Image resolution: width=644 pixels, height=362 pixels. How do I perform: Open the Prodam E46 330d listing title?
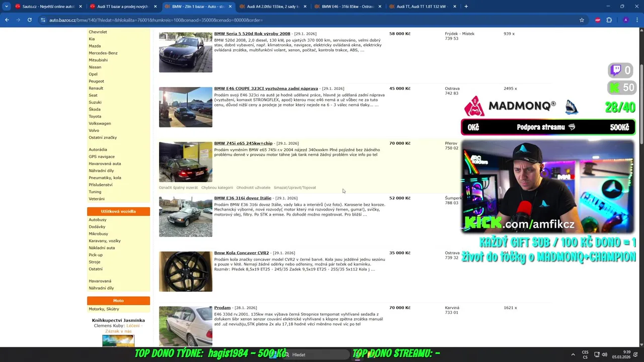point(222,308)
